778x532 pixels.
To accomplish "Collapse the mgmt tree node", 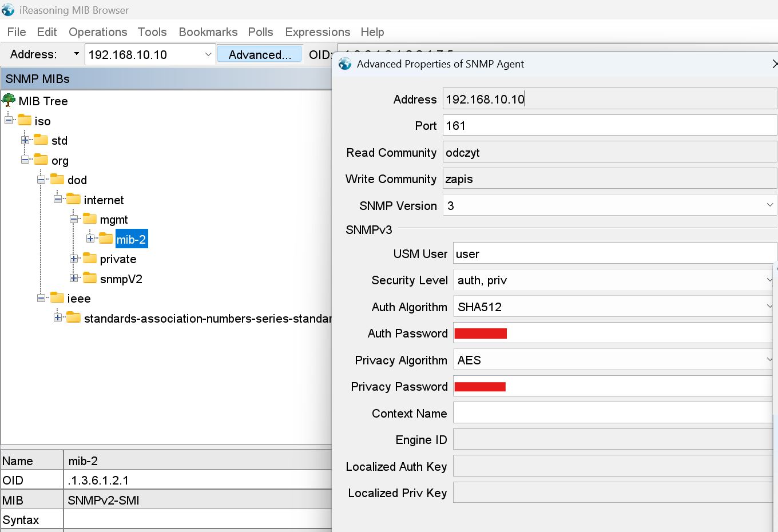I will pyautogui.click(x=74, y=219).
